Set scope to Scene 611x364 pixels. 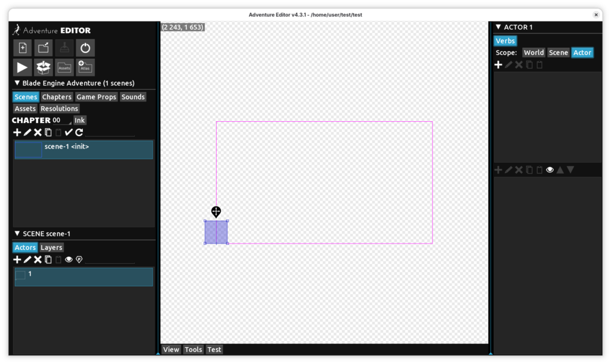coord(558,53)
